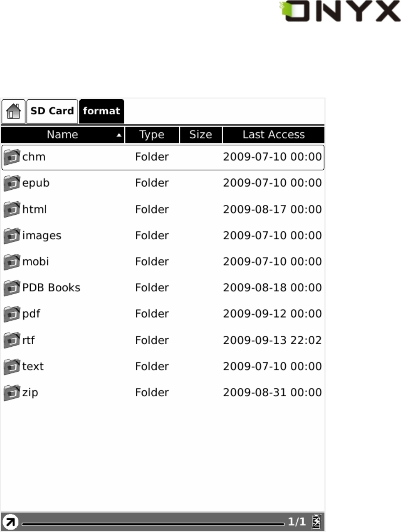
Task: Click the menu arrow icon in status bar
Action: pos(10,522)
